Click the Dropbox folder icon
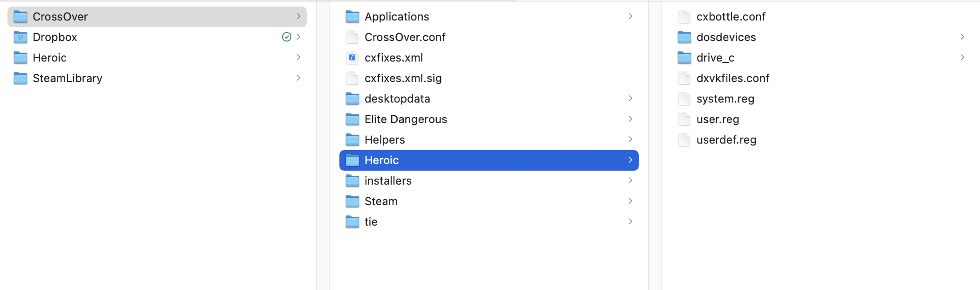980x290 pixels. click(x=21, y=37)
